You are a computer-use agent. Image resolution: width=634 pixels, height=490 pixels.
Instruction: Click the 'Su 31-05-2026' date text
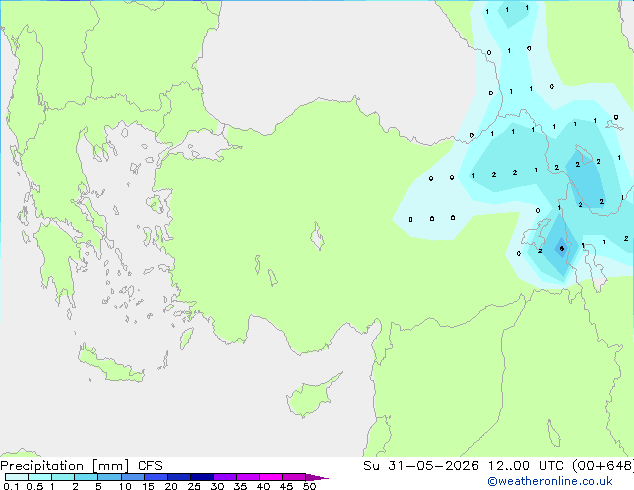(421, 466)
